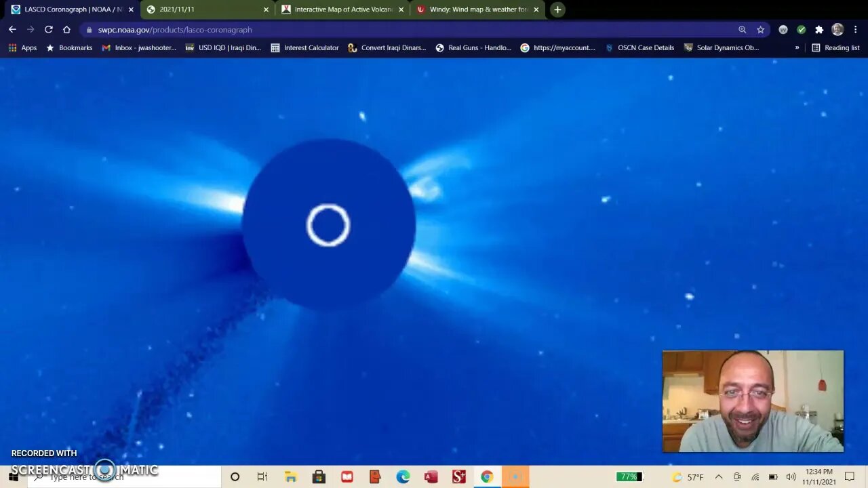Open the Gmail Inbox bookmark
868x488 pixels.
(x=139, y=47)
